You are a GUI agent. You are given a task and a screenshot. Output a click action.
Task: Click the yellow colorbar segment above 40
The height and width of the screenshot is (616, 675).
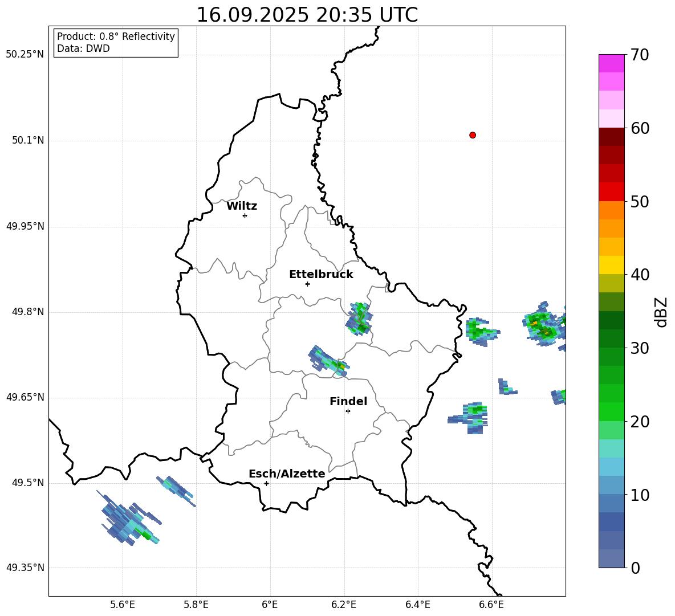[x=611, y=265]
